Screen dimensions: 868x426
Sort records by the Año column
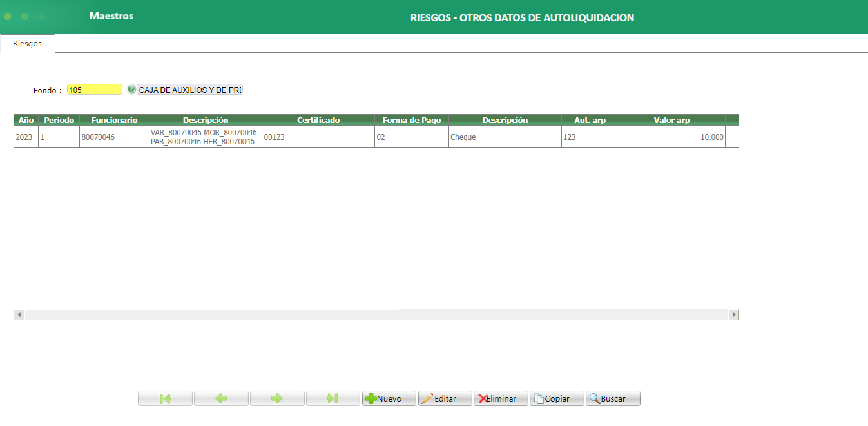(26, 120)
